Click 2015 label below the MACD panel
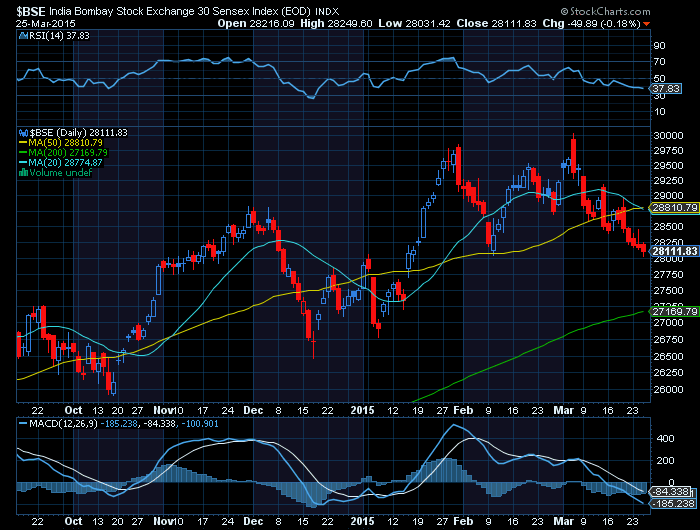 (x=362, y=521)
